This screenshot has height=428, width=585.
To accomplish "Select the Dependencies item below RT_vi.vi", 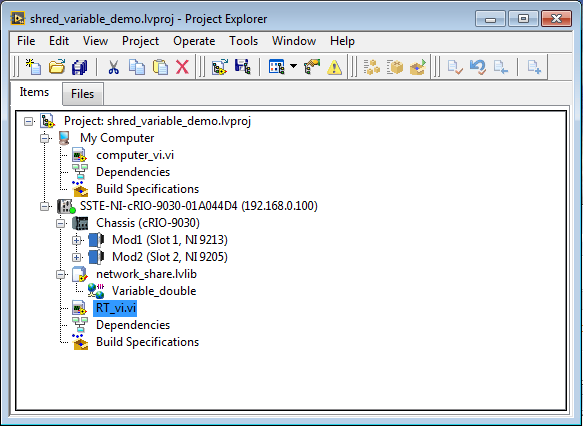I will (x=133, y=325).
